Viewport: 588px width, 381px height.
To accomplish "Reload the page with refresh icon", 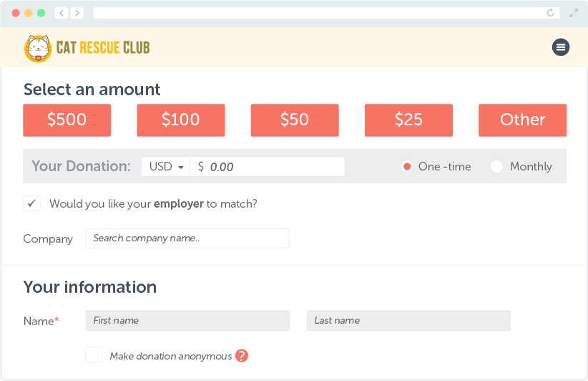I will 550,13.
